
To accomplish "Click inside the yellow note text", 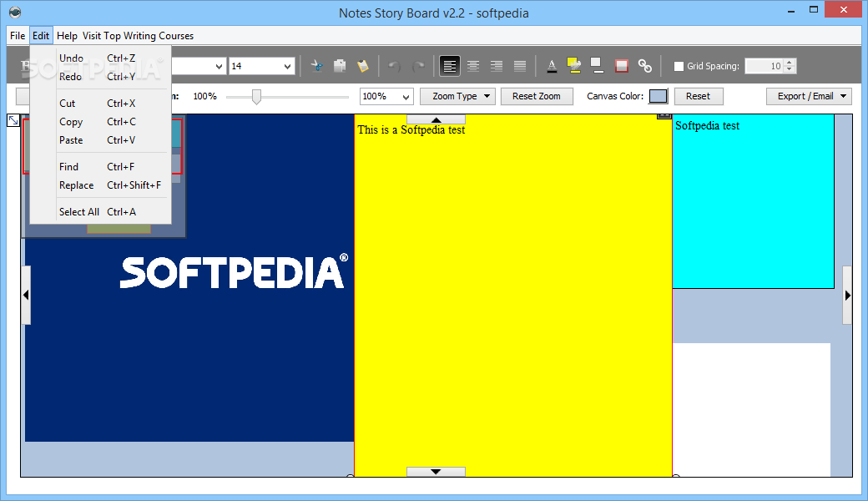I will pos(411,130).
